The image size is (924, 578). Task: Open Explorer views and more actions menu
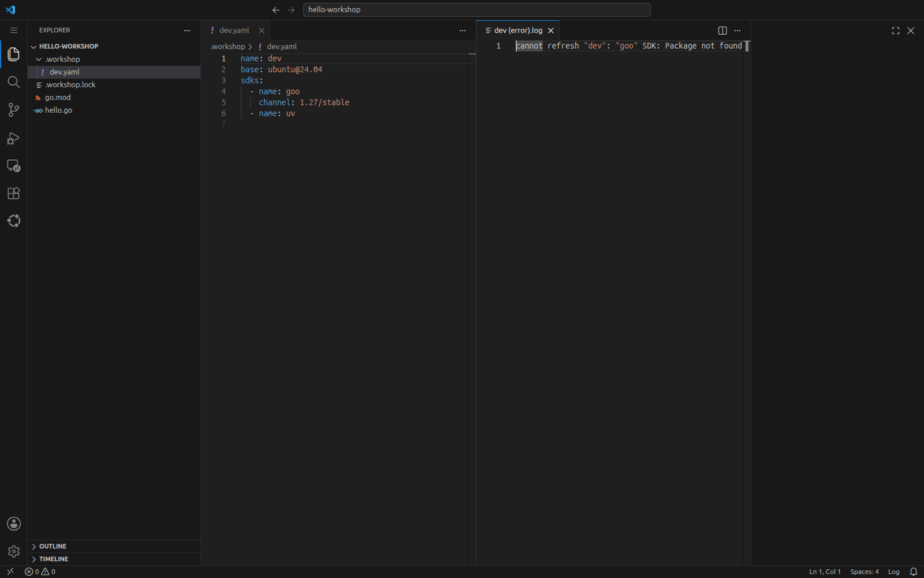187,31
